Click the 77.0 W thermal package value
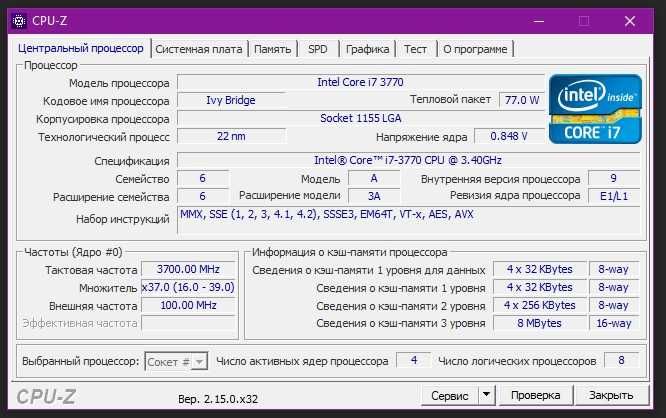This screenshot has width=666, height=418. (522, 100)
